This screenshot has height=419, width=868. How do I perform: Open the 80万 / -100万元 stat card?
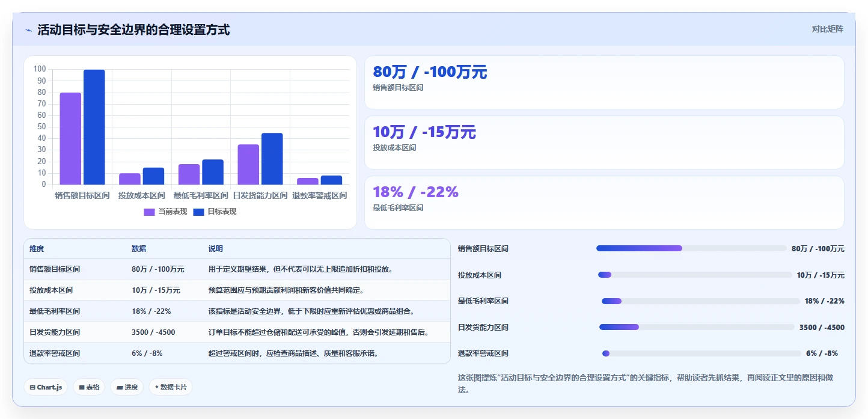coord(604,82)
